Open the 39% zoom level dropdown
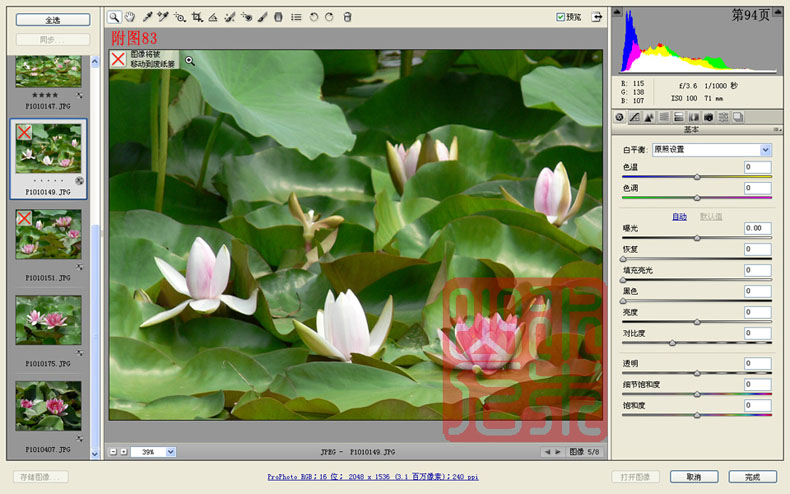This screenshot has height=494, width=790. (x=170, y=452)
